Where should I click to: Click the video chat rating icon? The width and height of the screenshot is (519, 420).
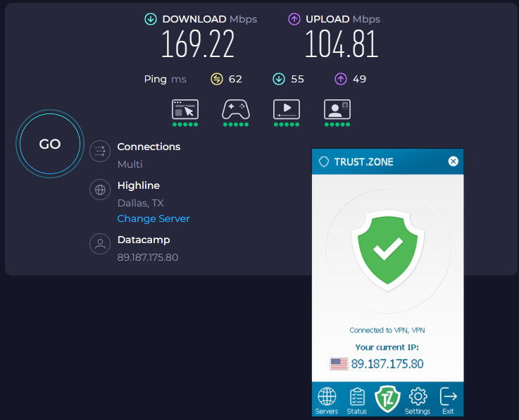pyautogui.click(x=337, y=109)
